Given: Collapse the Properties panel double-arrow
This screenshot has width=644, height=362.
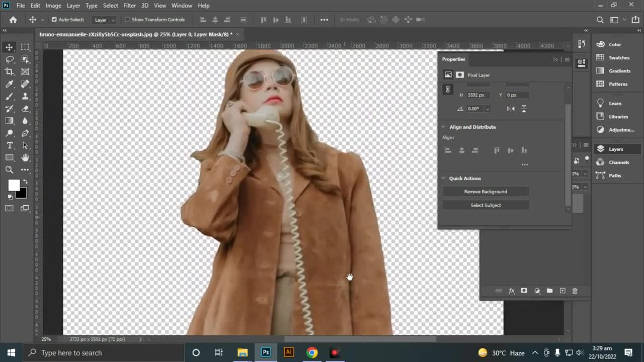Looking at the screenshot, I should (555, 59).
